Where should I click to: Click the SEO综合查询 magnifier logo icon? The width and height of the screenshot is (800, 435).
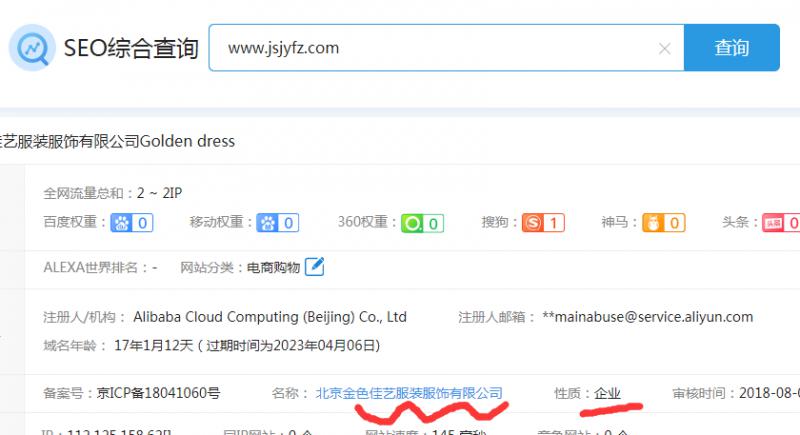click(32, 48)
